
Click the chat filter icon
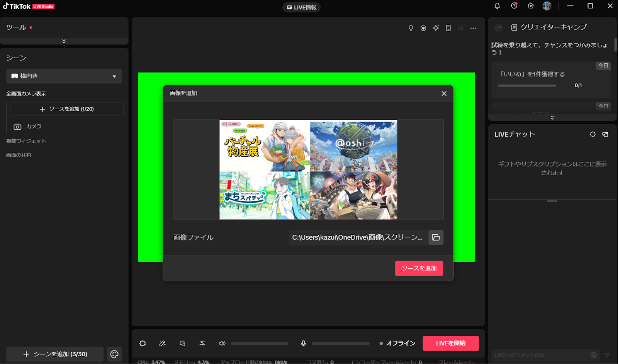pos(607,355)
